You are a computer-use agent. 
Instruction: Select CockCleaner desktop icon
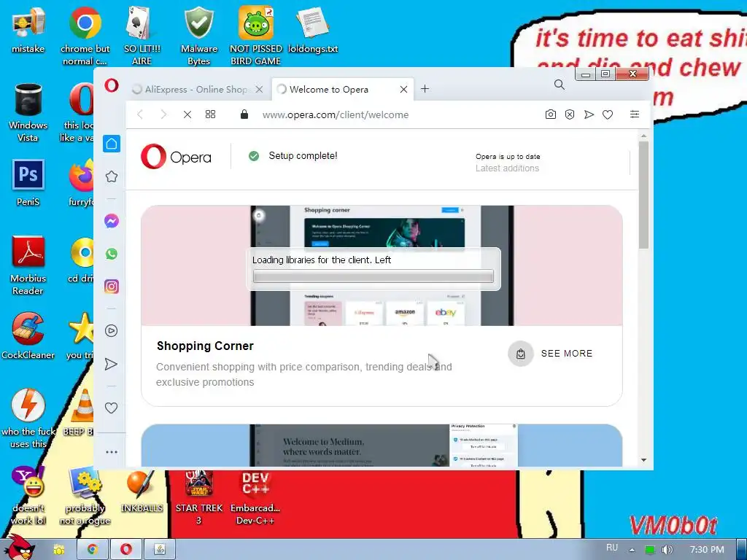pos(28,335)
